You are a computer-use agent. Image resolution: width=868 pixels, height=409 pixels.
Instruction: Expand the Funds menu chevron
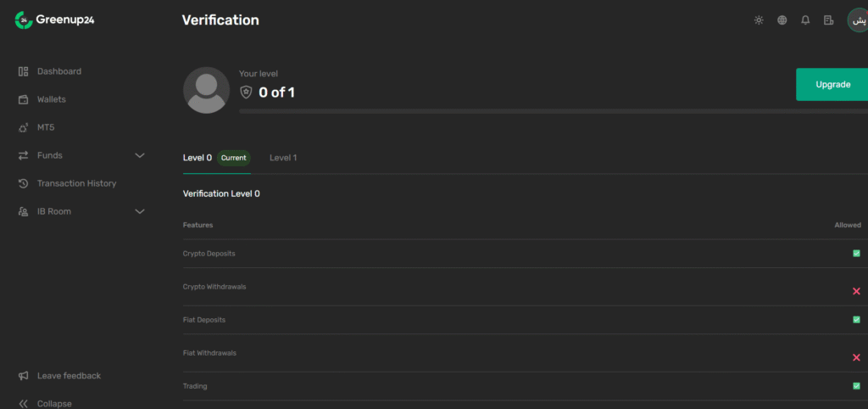pos(140,156)
